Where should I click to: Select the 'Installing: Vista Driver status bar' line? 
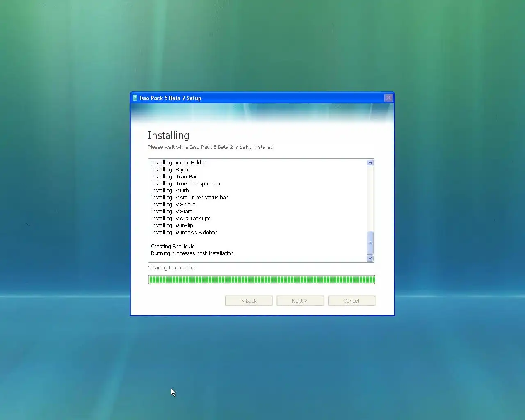click(x=189, y=198)
